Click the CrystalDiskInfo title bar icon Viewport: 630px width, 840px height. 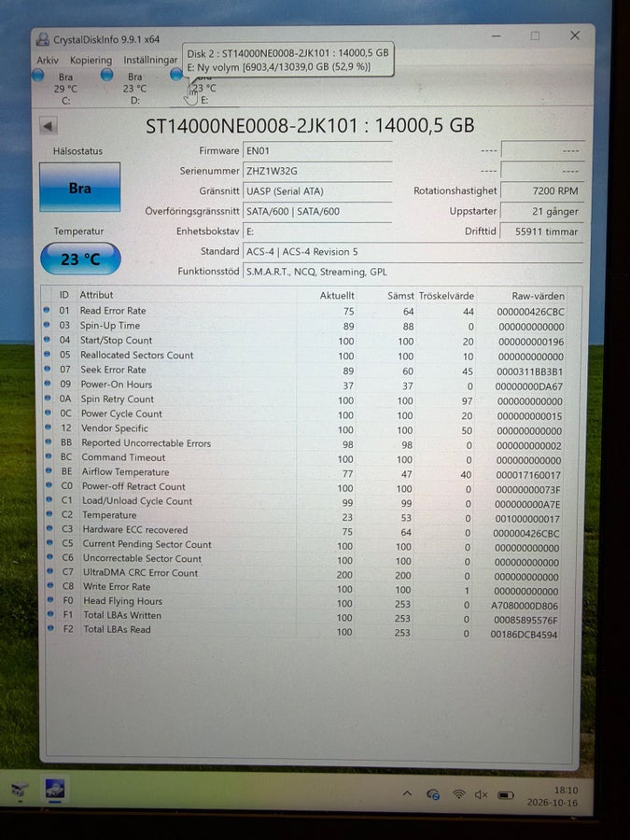pyautogui.click(x=42, y=39)
